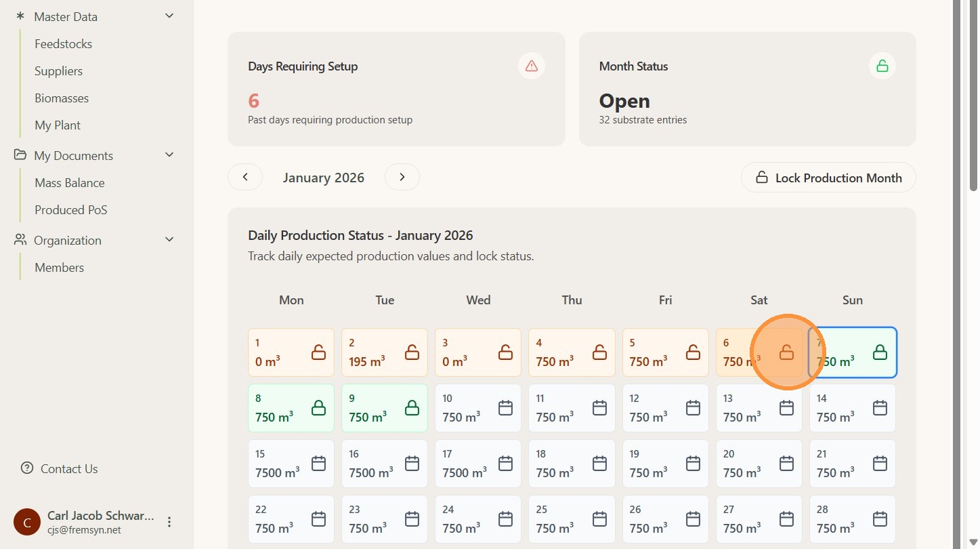Collapse the Organization section

pyautogui.click(x=169, y=240)
